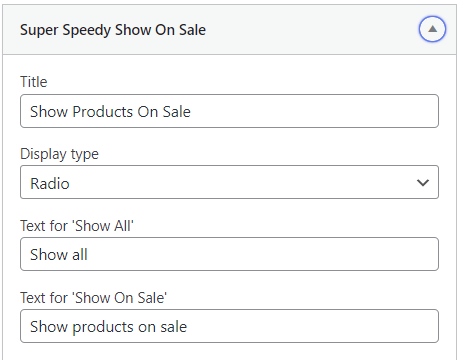Image resolution: width=457 pixels, height=360 pixels.
Task: Focus the Title input field
Action: [229, 111]
